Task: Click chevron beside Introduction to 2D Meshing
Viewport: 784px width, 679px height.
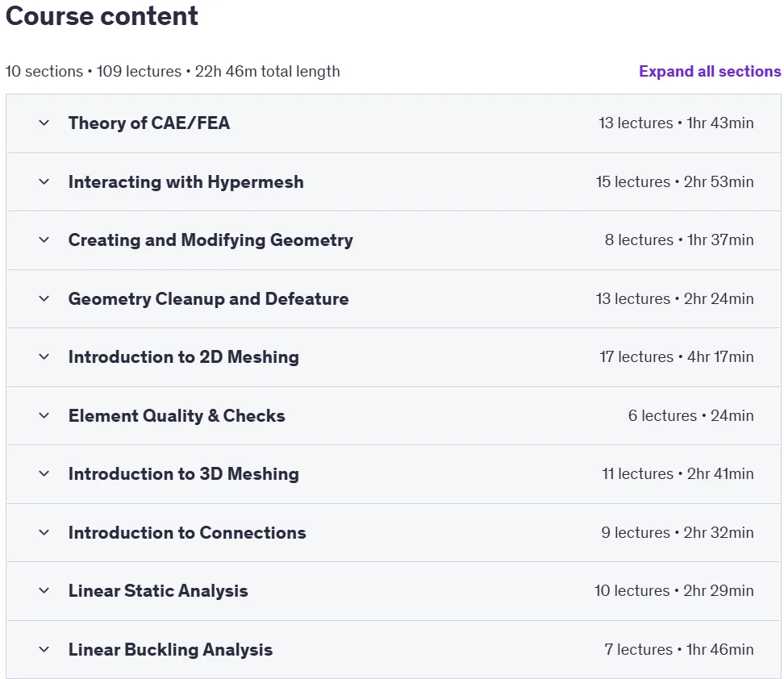Action: pos(44,357)
